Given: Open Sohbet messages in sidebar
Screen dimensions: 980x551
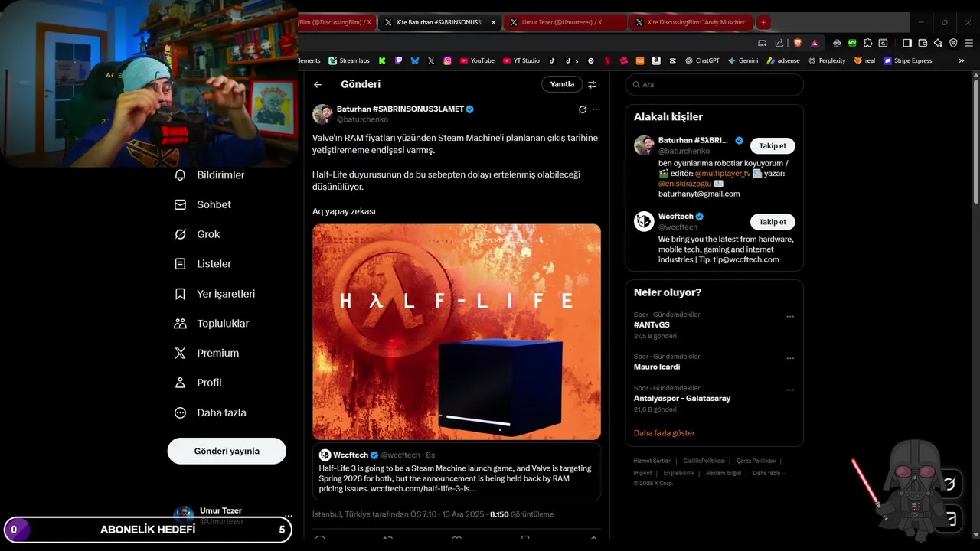Looking at the screenshot, I should 203,204.
